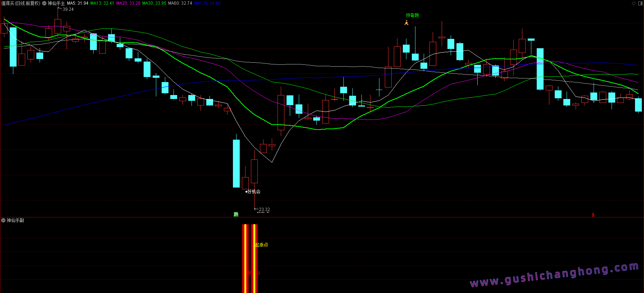Click the diamond icon at top right
Image resolution: width=644 pixels, height=293 pixels.
(634, 3)
